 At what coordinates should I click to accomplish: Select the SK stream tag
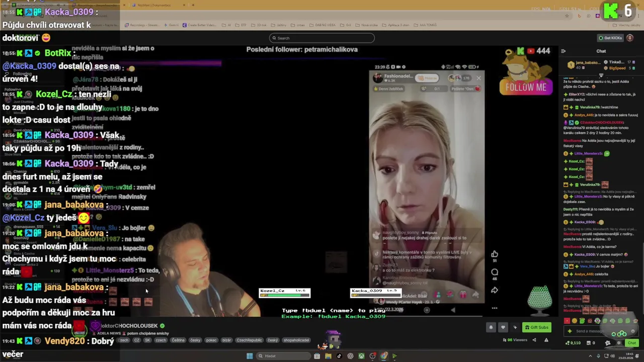click(x=147, y=340)
